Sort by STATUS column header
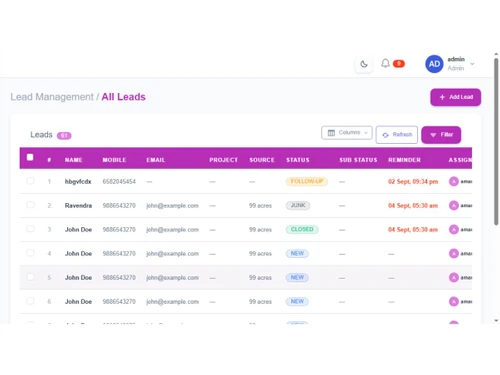The image size is (500, 375). [x=298, y=160]
